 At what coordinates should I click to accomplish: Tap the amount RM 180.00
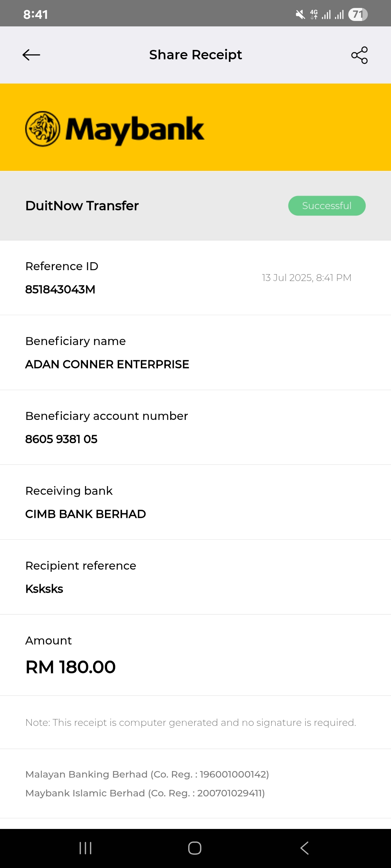71,667
